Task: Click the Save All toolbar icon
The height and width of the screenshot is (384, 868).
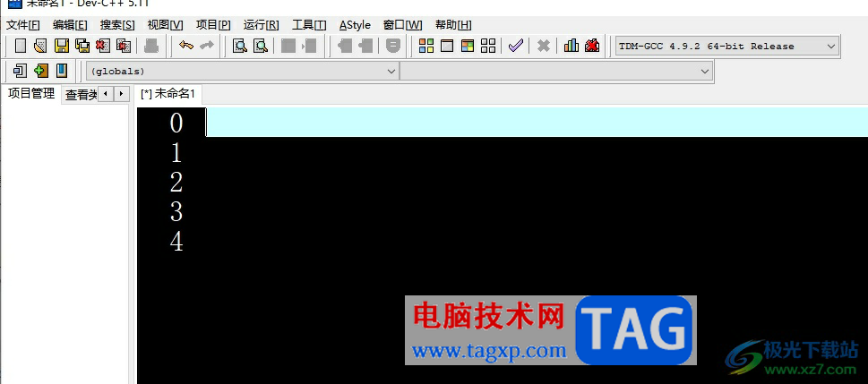Action: (x=82, y=46)
